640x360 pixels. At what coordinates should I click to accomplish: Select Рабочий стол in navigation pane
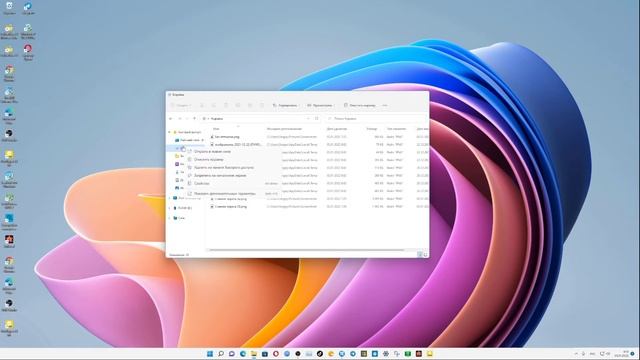click(x=189, y=140)
